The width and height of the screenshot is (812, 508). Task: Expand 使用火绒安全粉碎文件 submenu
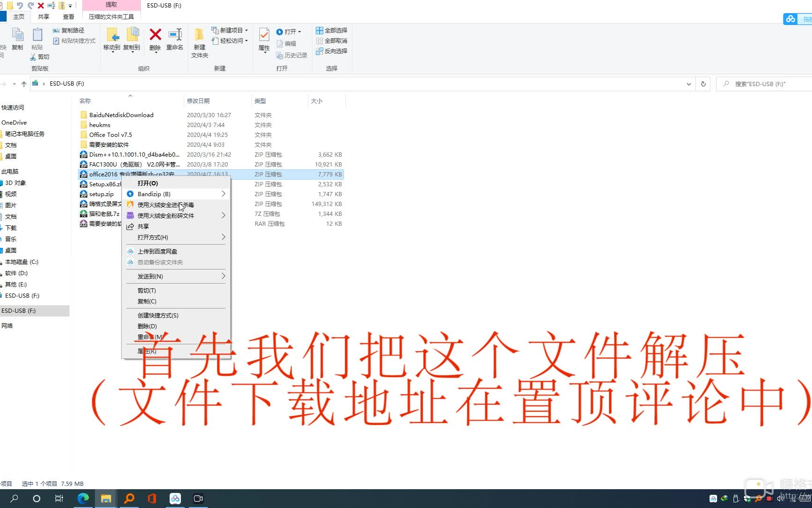click(176, 216)
